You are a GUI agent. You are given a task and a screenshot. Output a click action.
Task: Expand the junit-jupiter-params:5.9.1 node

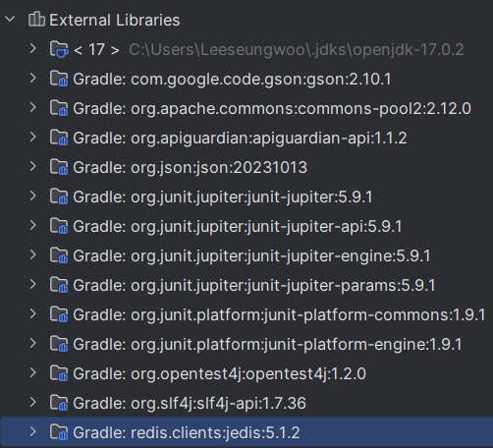32,285
